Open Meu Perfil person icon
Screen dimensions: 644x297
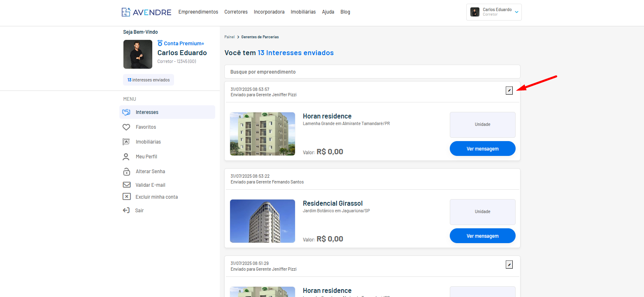[126, 157]
